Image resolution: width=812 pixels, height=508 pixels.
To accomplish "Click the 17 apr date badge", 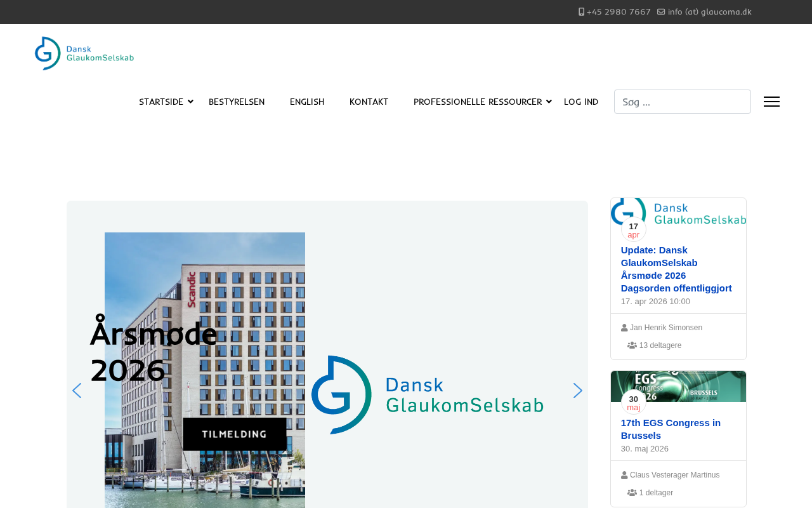I will pyautogui.click(x=634, y=230).
